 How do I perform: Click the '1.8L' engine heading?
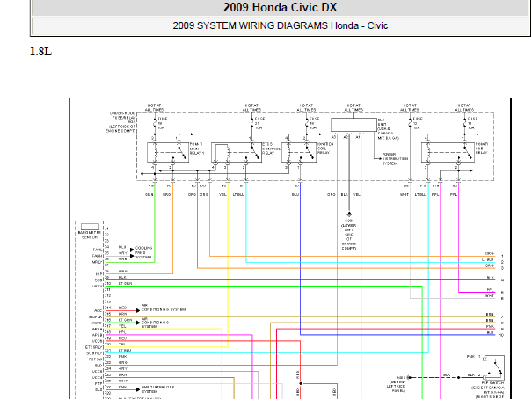point(40,52)
